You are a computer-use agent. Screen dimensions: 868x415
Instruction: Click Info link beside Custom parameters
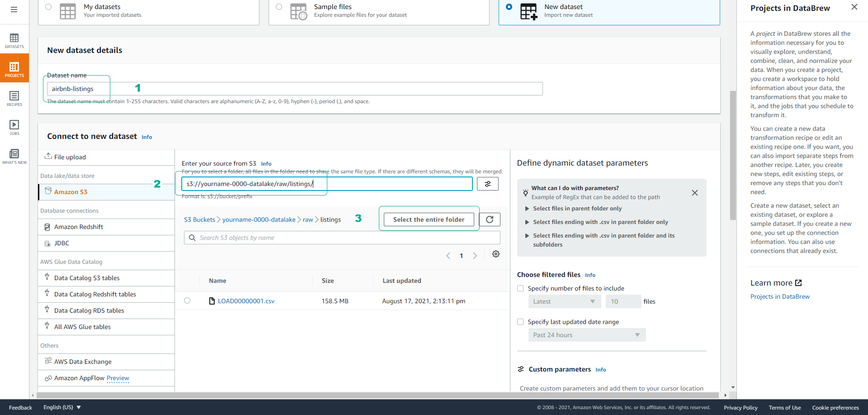600,370
